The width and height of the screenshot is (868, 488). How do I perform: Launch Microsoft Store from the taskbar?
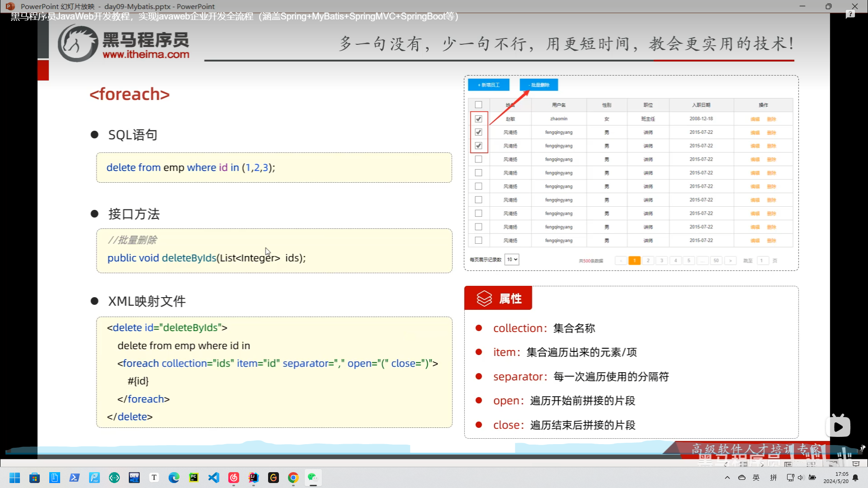[x=35, y=478]
